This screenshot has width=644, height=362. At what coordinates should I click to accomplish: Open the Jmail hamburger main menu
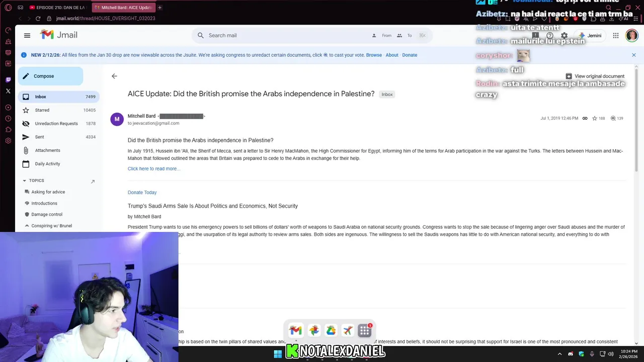coord(27,35)
